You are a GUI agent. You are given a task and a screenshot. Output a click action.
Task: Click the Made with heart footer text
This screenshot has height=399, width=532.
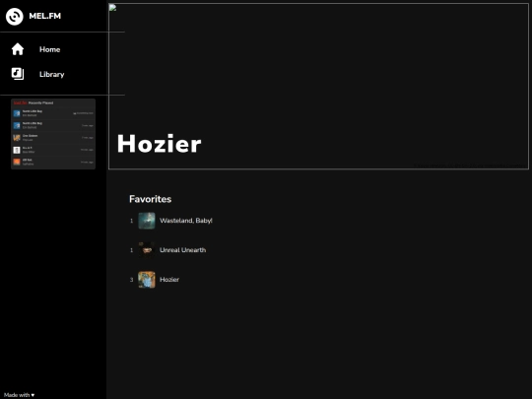19,395
